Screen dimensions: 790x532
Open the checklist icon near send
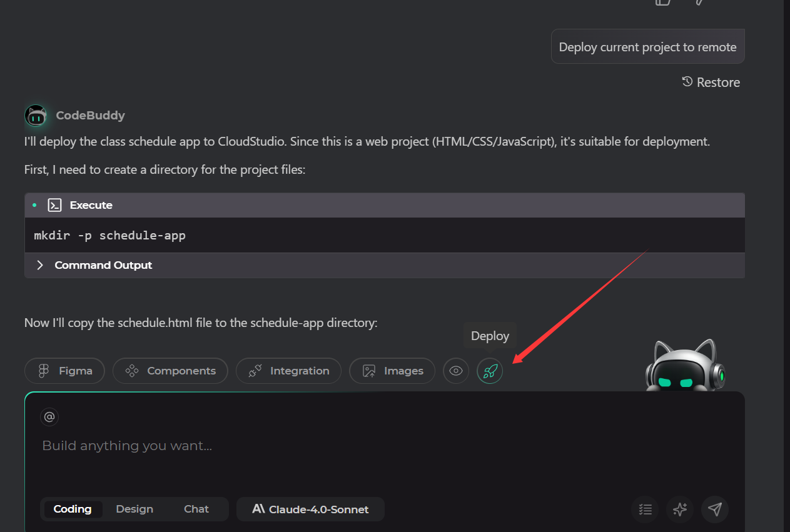pyautogui.click(x=645, y=509)
